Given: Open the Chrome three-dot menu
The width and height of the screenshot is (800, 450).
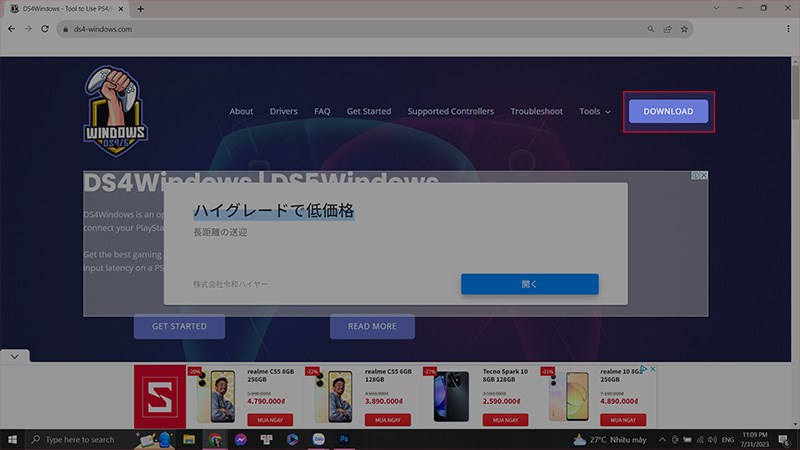Looking at the screenshot, I should [x=788, y=29].
